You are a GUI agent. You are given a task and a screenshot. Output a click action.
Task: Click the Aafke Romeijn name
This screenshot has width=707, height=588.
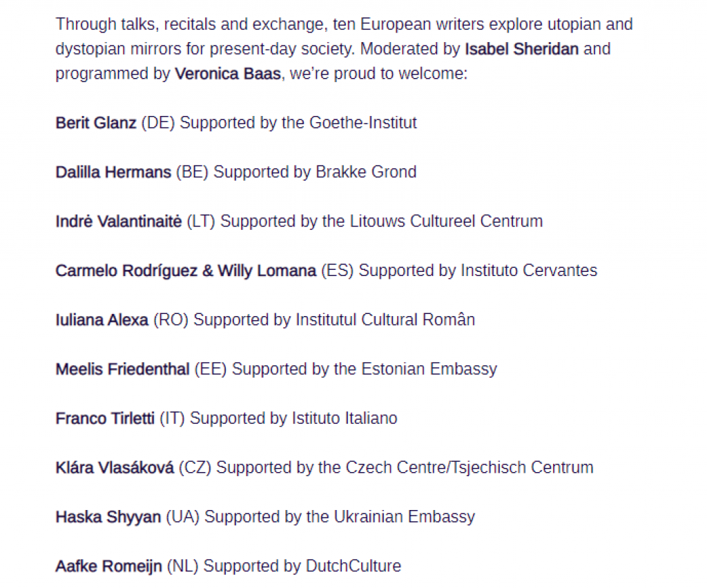tap(108, 566)
